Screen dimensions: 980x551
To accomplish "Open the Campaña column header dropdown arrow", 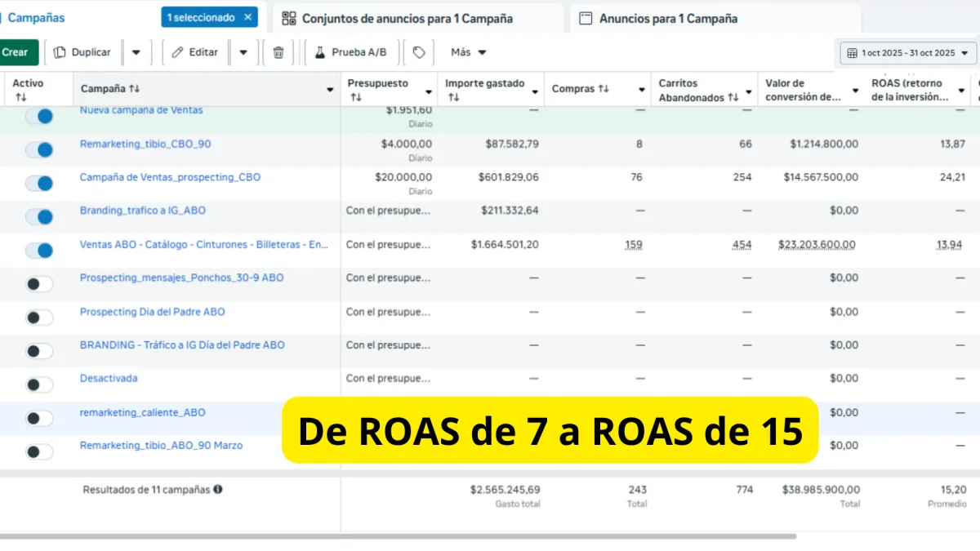I will (x=330, y=90).
